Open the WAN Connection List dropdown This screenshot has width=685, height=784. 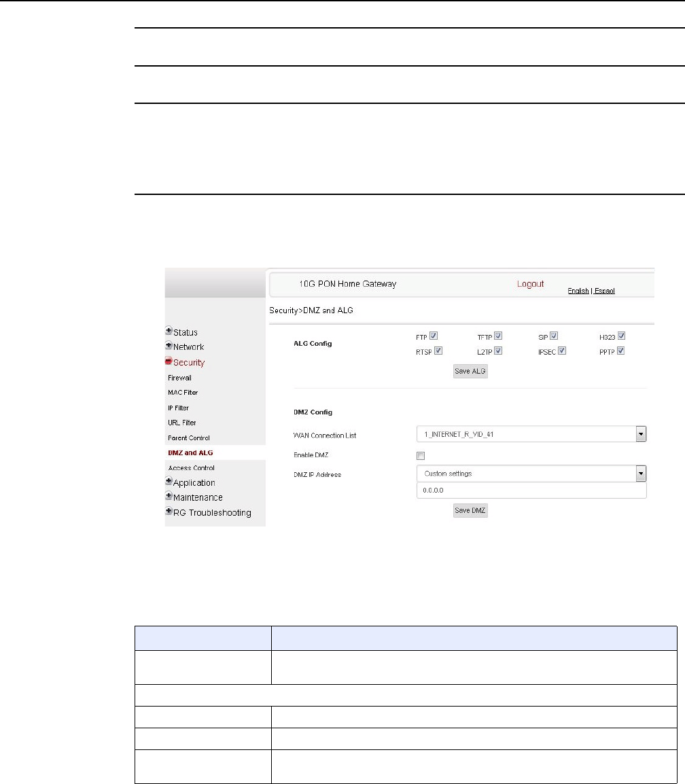(x=531, y=434)
